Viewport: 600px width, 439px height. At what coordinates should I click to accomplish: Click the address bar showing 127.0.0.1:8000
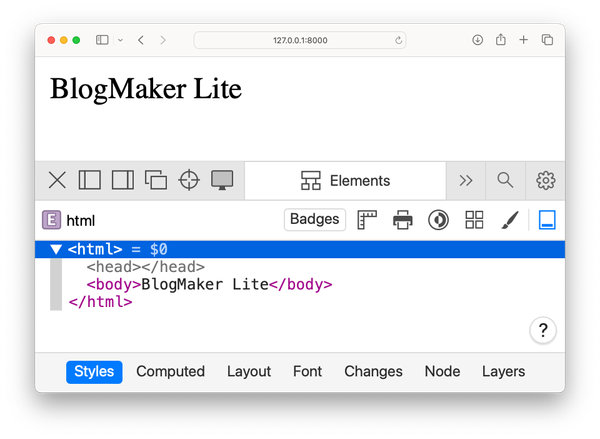[x=300, y=40]
